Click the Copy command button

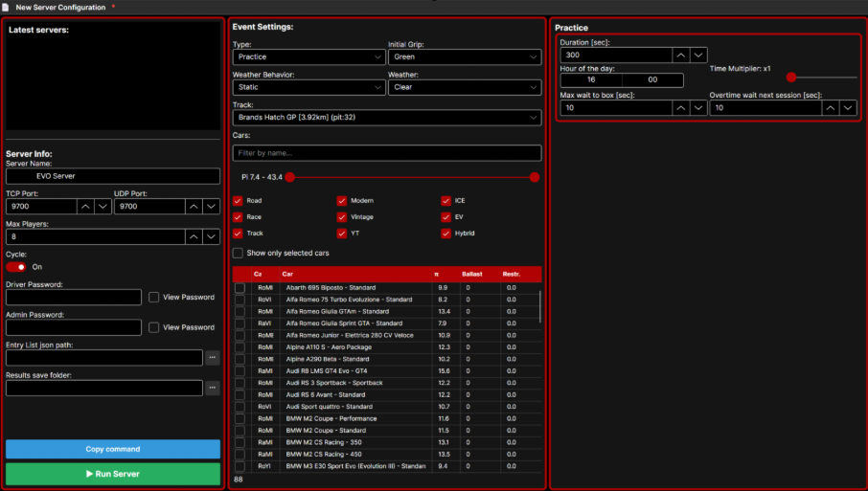113,449
